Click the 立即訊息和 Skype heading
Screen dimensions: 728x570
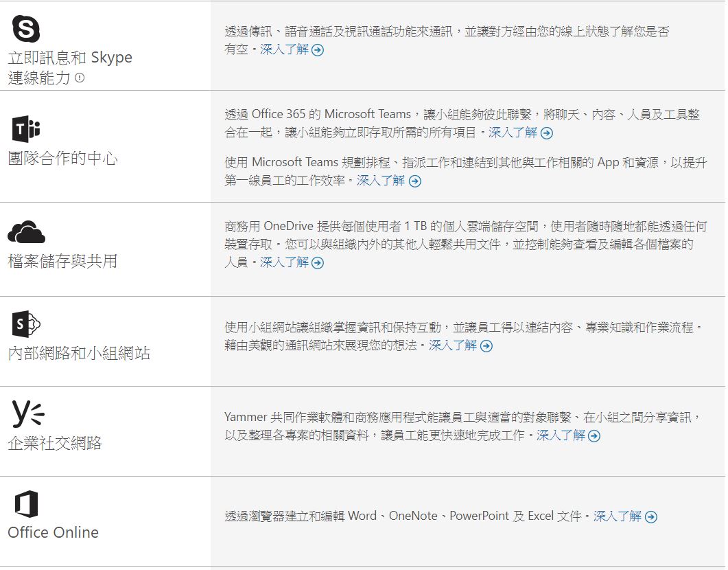tap(70, 58)
